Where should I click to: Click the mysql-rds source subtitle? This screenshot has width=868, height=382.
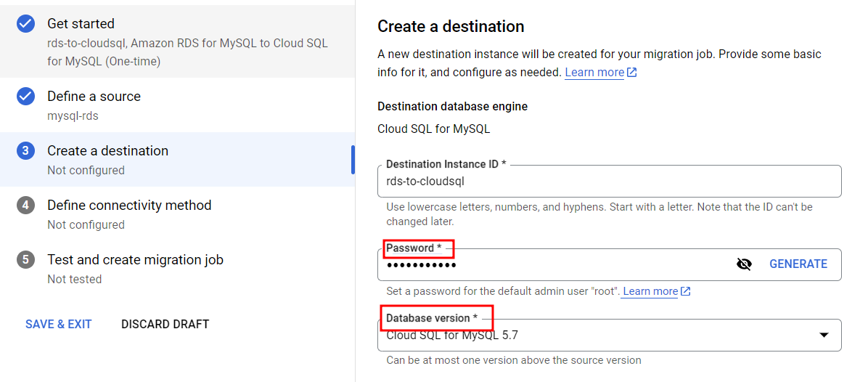73,116
